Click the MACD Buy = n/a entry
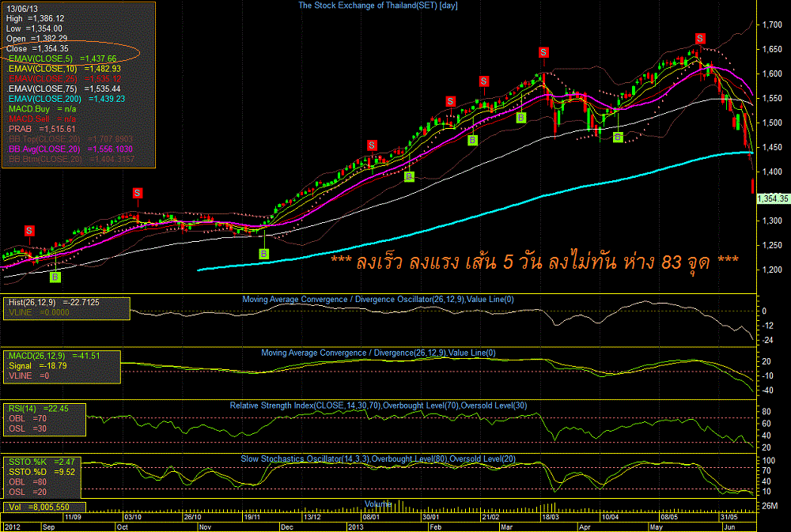 click(43, 109)
